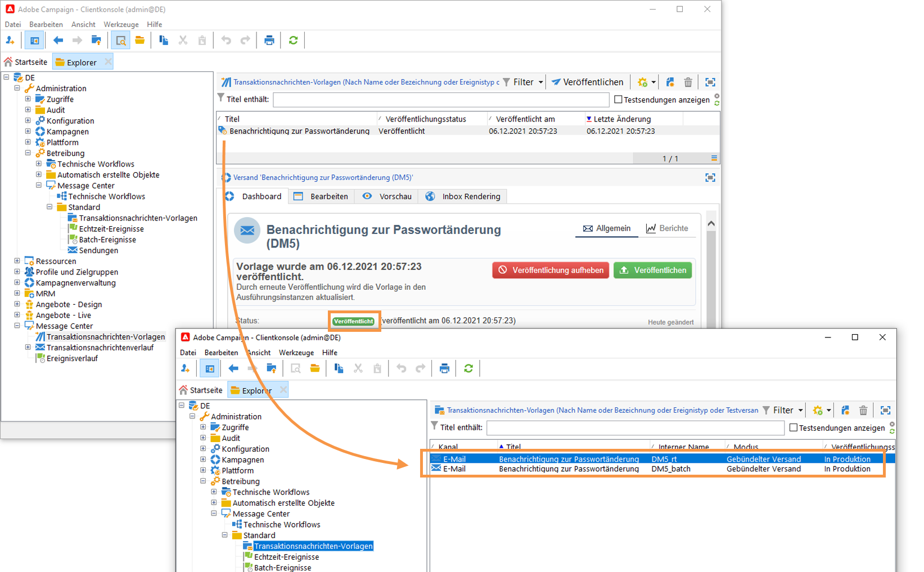Switch to the Startseite tab in the back window
The width and height of the screenshot is (924, 572).
pos(26,62)
